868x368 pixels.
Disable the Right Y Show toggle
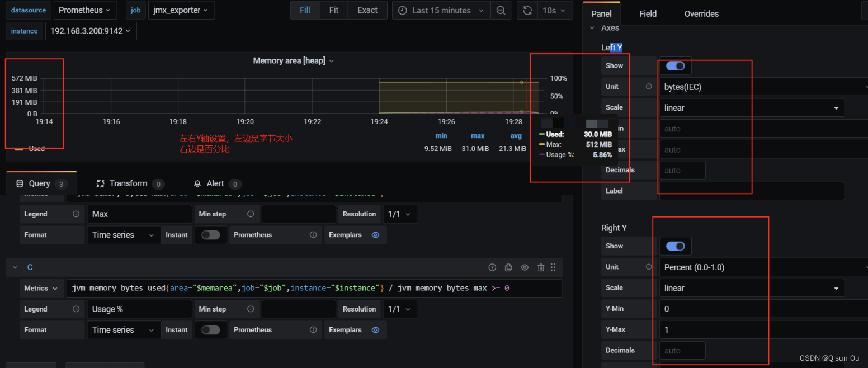(675, 246)
